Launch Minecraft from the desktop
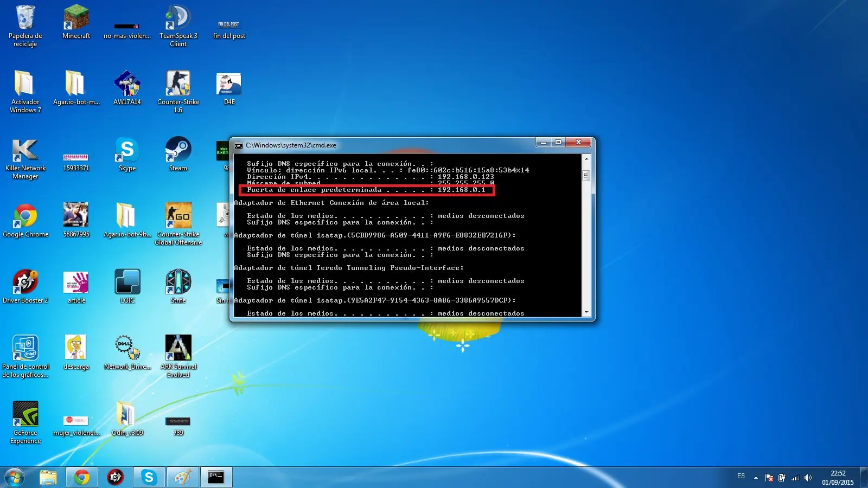 coord(76,22)
